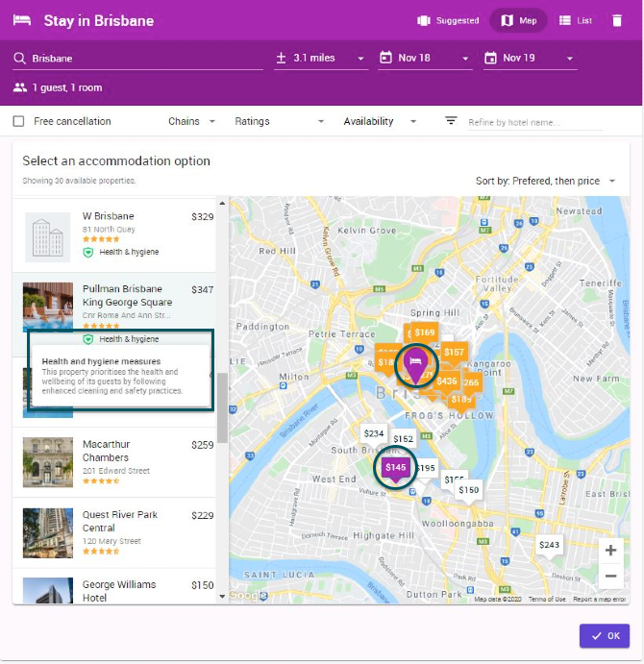Image resolution: width=644 pixels, height=664 pixels.
Task: Click the $145 purple map price marker
Action: pyautogui.click(x=396, y=468)
